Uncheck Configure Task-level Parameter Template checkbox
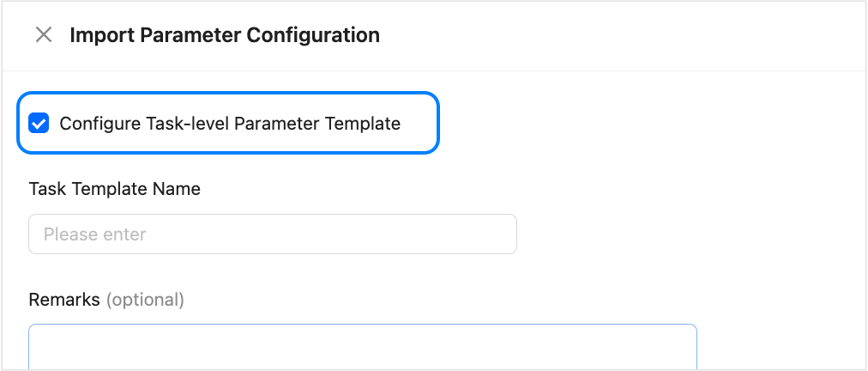This screenshot has height=371, width=868. coord(39,124)
